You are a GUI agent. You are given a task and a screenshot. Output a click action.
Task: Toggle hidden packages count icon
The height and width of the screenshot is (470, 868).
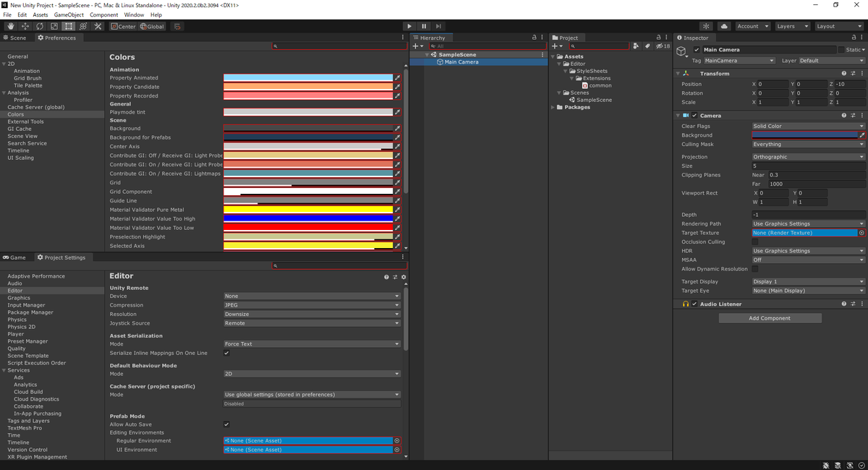[x=663, y=46]
